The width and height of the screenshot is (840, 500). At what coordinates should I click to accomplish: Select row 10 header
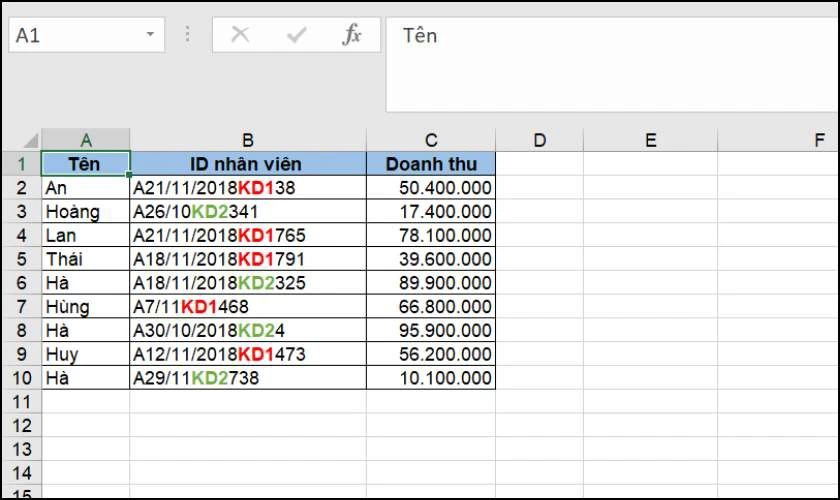click(21, 378)
